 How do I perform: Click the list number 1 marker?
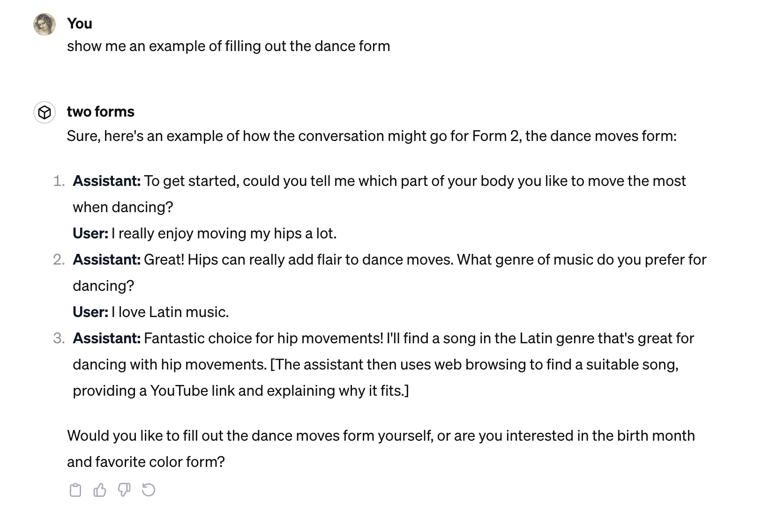tap(59, 181)
